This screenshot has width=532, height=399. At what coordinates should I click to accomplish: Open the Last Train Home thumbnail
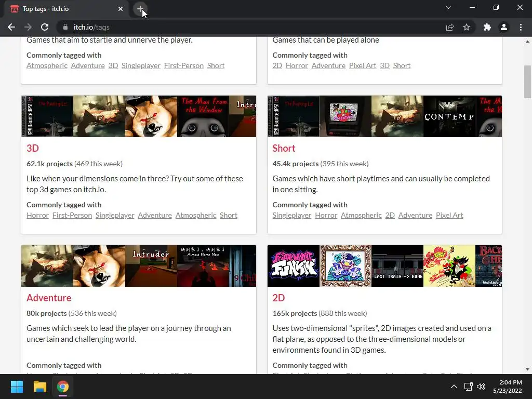coord(397,266)
